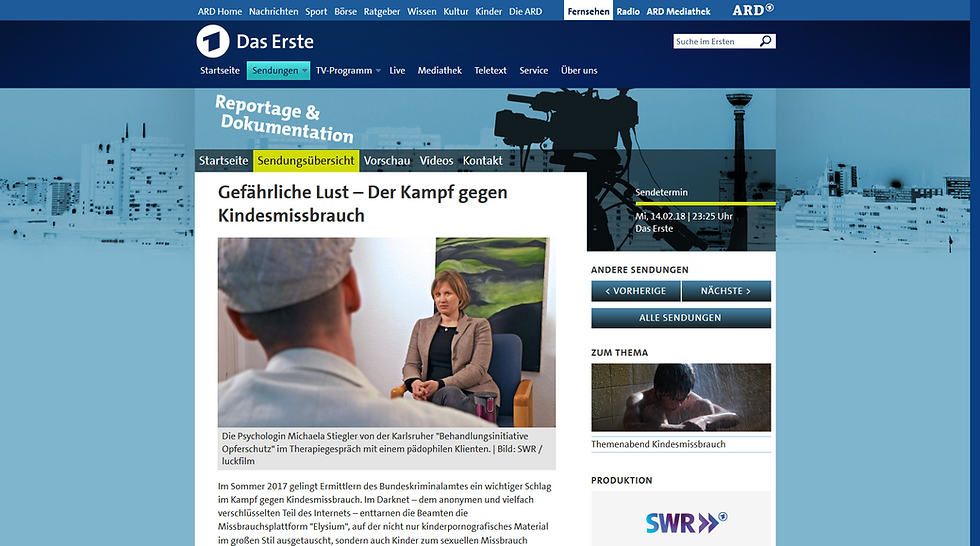This screenshot has width=980, height=546.
Task: Select the Kontakt tab
Action: point(482,161)
